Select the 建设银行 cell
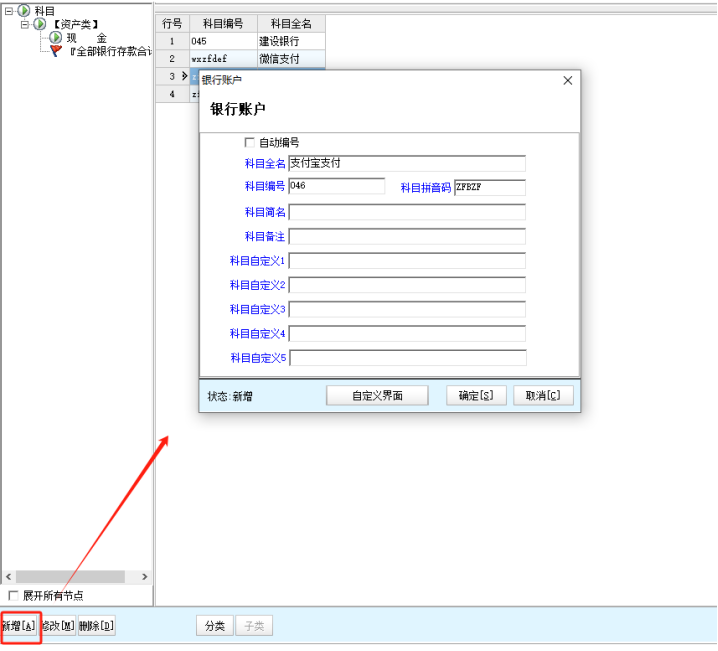This screenshot has height=651, width=718. point(291,41)
